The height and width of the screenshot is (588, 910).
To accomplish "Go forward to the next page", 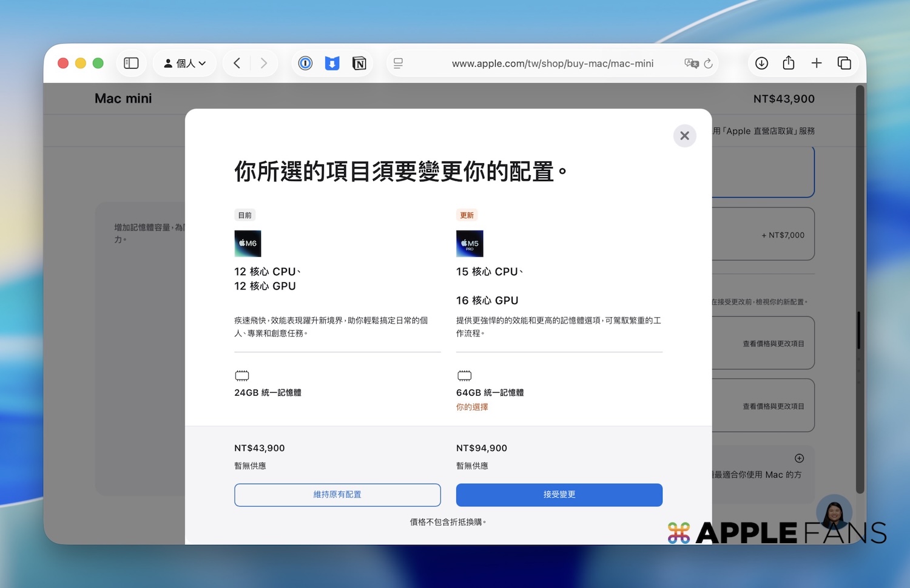I will click(x=264, y=63).
